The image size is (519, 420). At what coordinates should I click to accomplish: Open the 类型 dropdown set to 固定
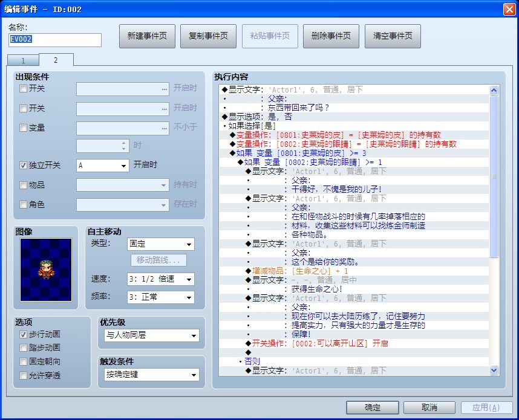click(x=161, y=244)
